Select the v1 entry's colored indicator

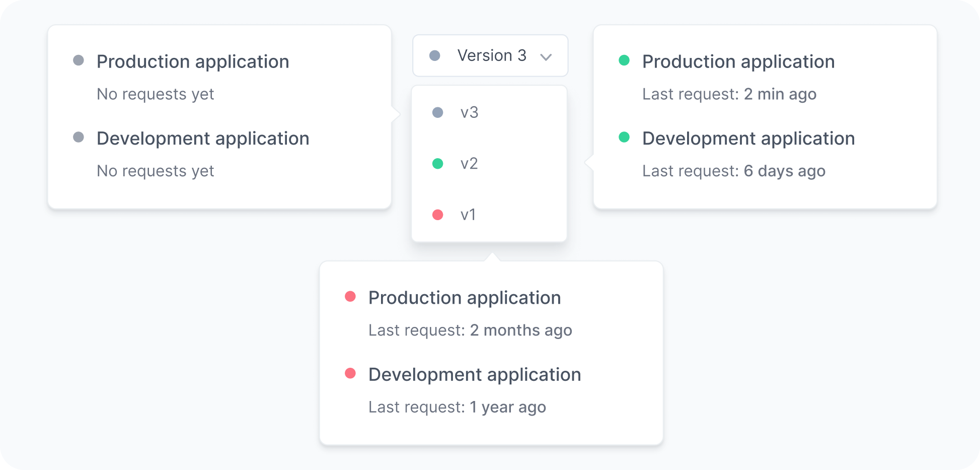click(438, 215)
